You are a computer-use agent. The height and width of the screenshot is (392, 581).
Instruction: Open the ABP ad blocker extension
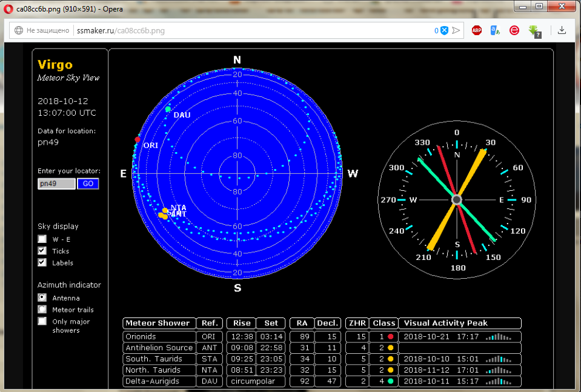(x=477, y=30)
